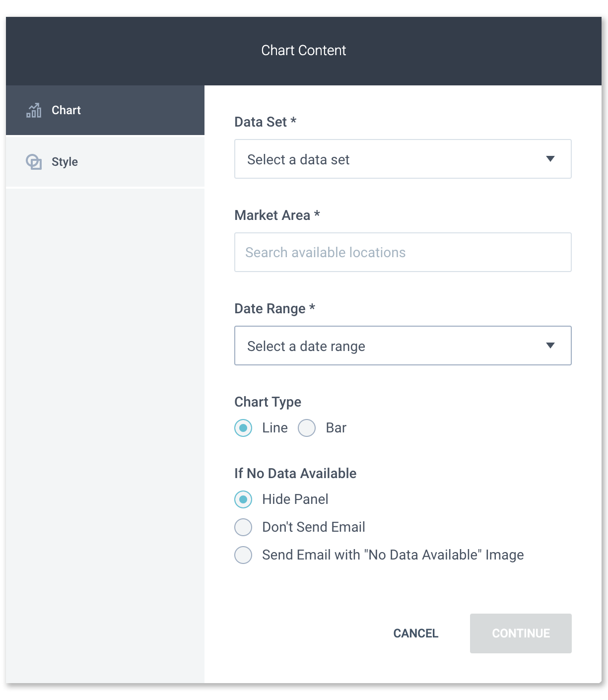Open the Select a data set dropdown
Screen dimensions: 608x700
coord(403,159)
